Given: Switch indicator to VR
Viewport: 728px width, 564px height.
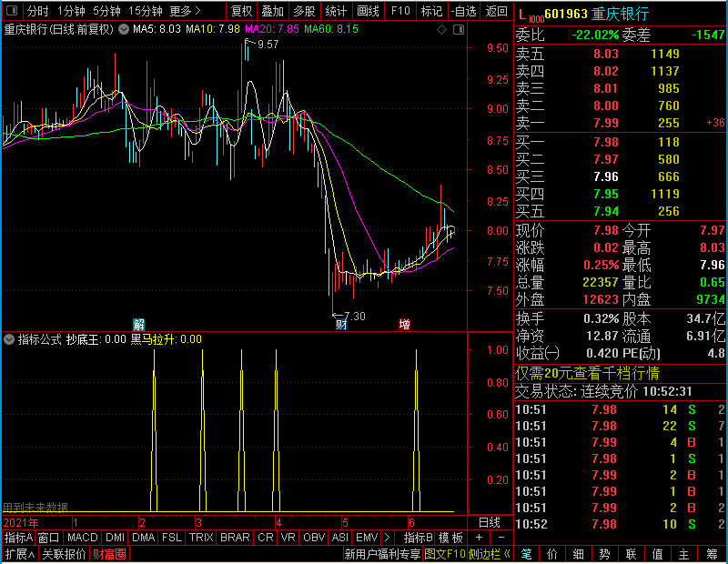Looking at the screenshot, I should click(x=288, y=538).
